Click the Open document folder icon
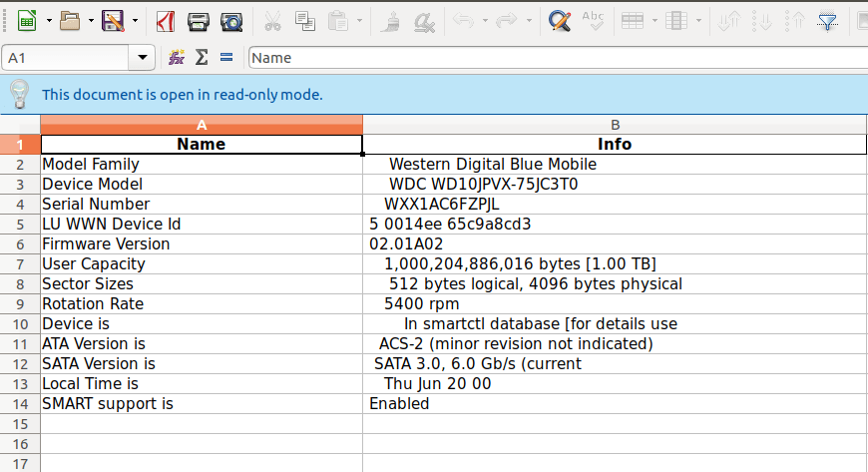 click(x=69, y=19)
